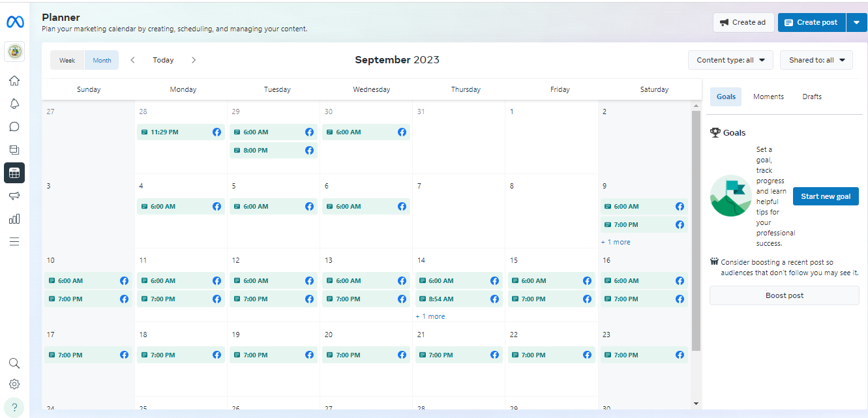Expand + 1 more on Saturday 9
Screen dimensions: 868x418
616,242
